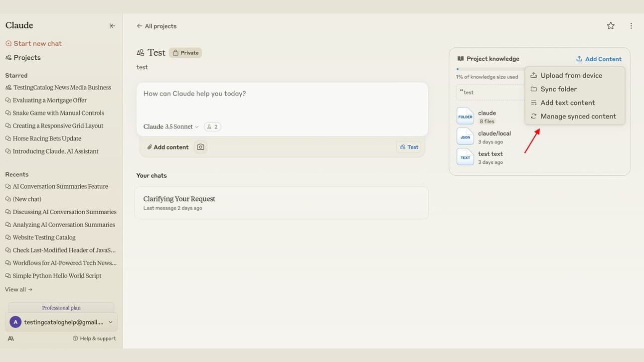The width and height of the screenshot is (644, 362).
Task: Choose Sync folder from the menu
Action: click(x=575, y=89)
